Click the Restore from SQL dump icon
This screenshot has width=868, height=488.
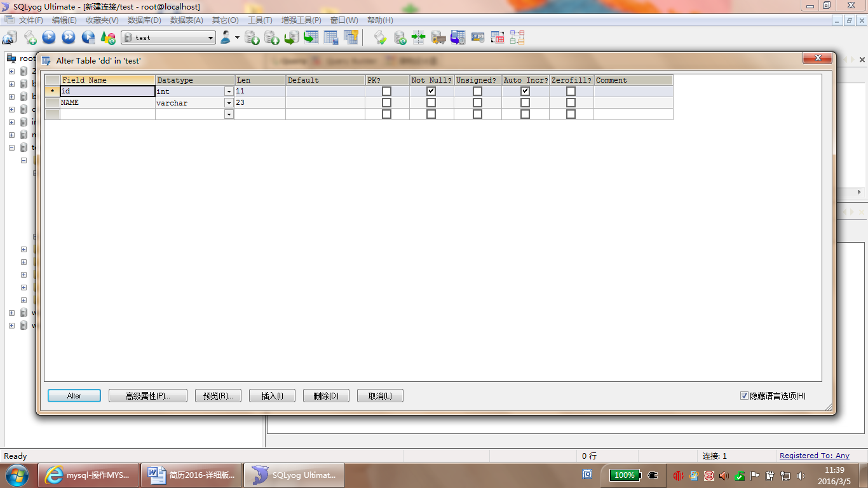point(292,37)
